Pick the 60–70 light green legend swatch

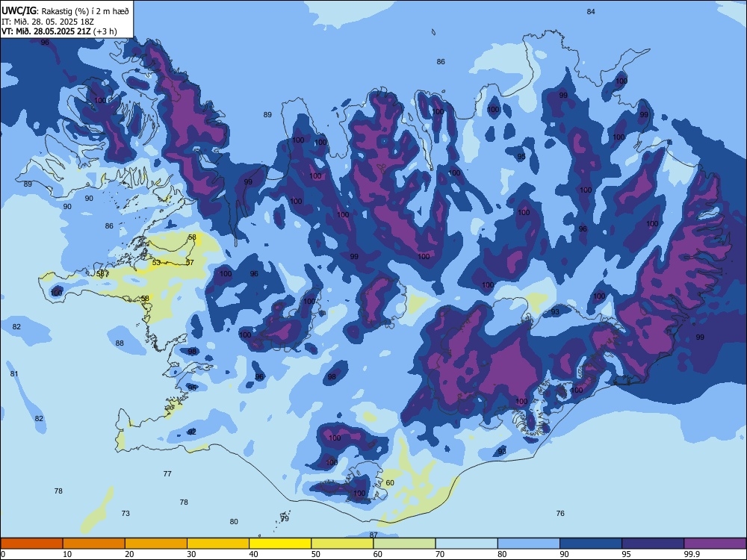point(404,544)
